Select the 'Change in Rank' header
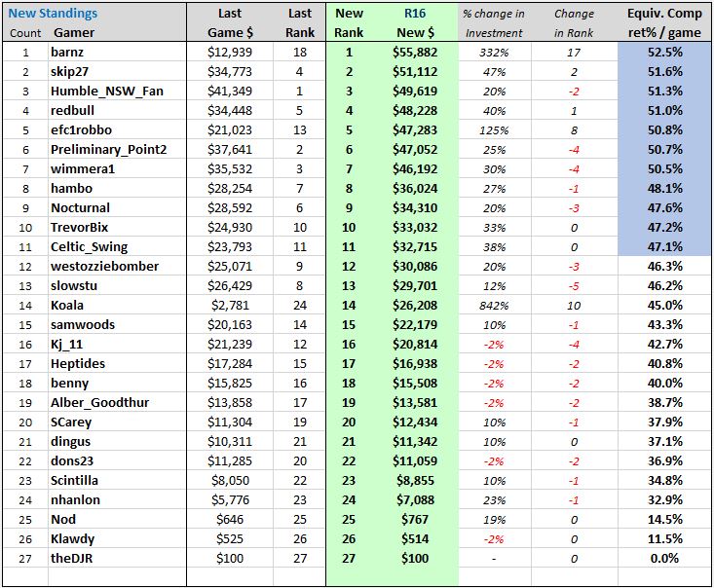 (574, 23)
